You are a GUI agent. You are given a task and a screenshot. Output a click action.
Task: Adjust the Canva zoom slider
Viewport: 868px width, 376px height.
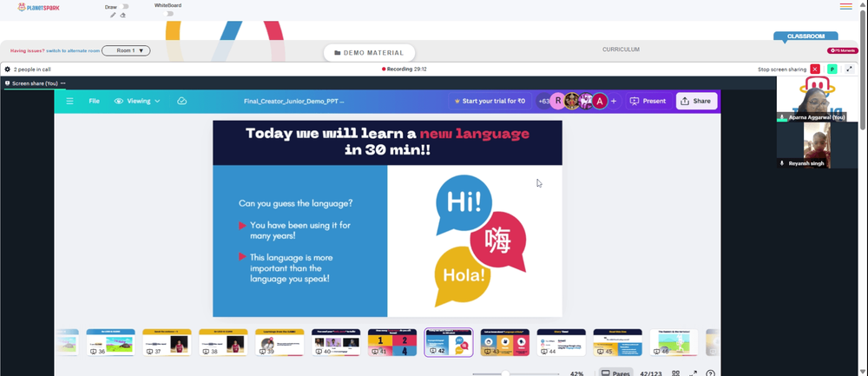(x=505, y=373)
